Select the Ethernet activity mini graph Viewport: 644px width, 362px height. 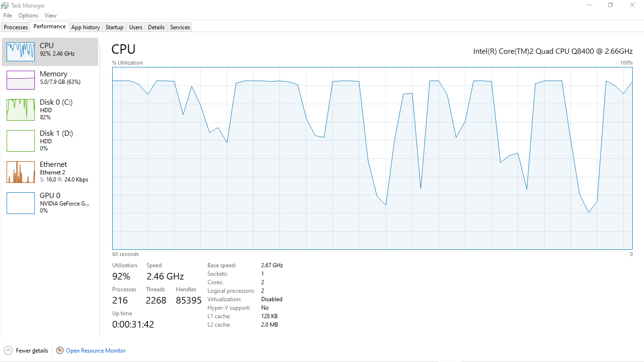(21, 172)
